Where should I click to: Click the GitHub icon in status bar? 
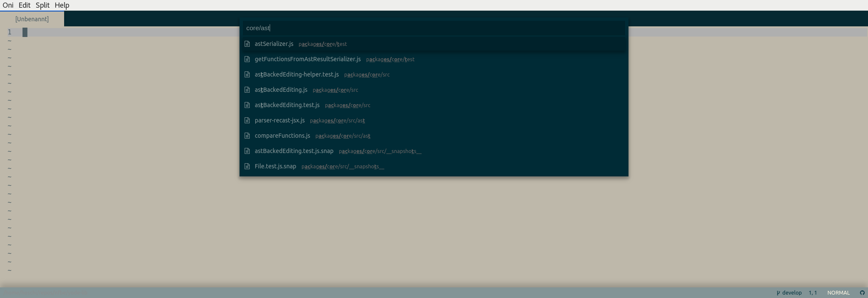[862, 292]
